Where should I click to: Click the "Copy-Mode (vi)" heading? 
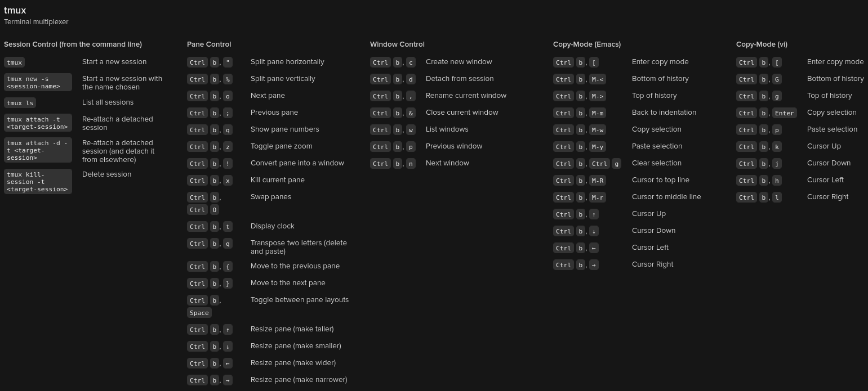pos(762,44)
